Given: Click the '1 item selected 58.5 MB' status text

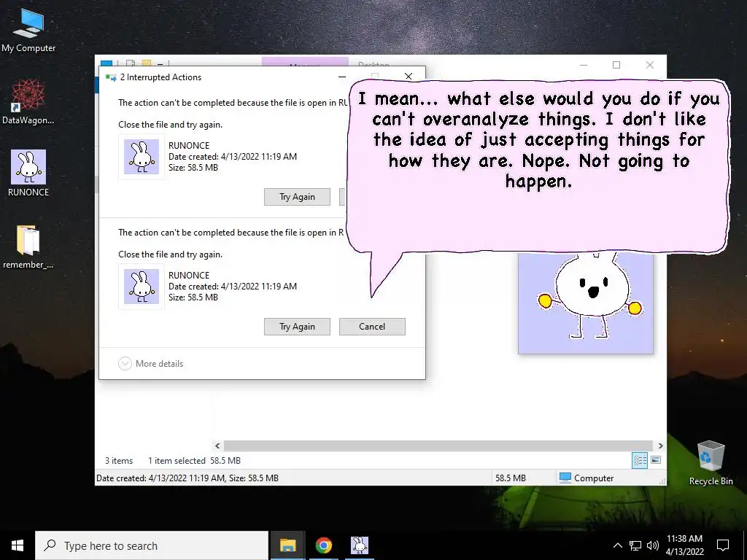Looking at the screenshot, I should coord(194,461).
